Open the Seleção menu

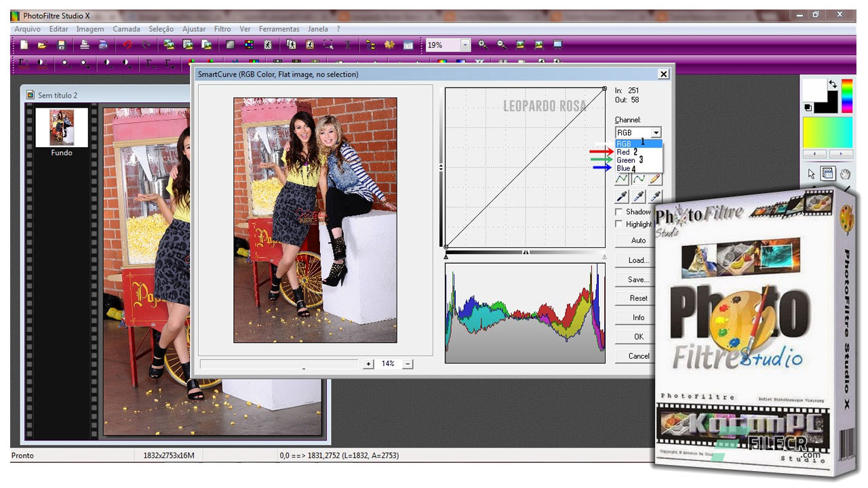[x=161, y=29]
